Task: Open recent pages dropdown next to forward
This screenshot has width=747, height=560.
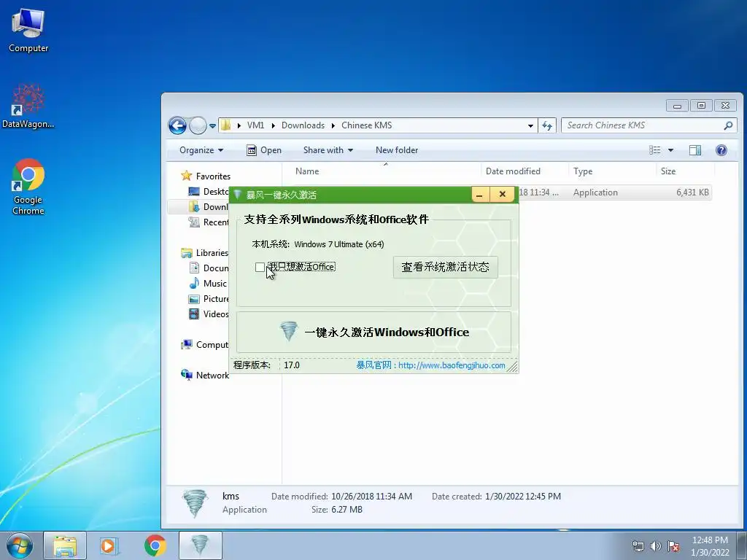Action: pyautogui.click(x=212, y=126)
